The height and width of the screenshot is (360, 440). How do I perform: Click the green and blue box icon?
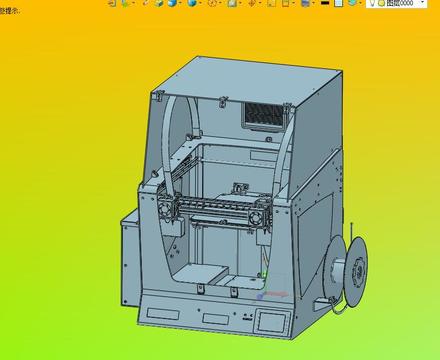159,3
